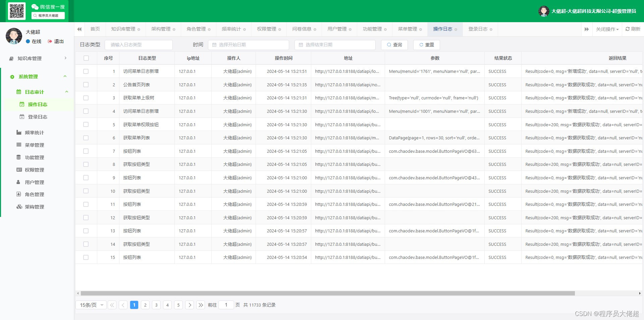
Task: Click the 功能管理 database icon
Action: click(19, 157)
